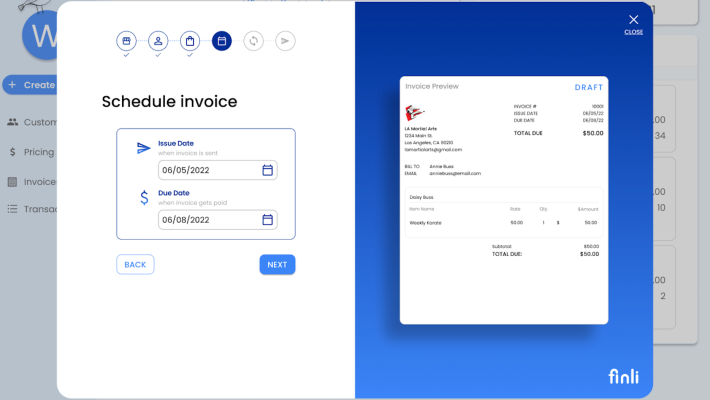Click the invoice preview thumbnail
The height and width of the screenshot is (400, 710).
click(503, 200)
